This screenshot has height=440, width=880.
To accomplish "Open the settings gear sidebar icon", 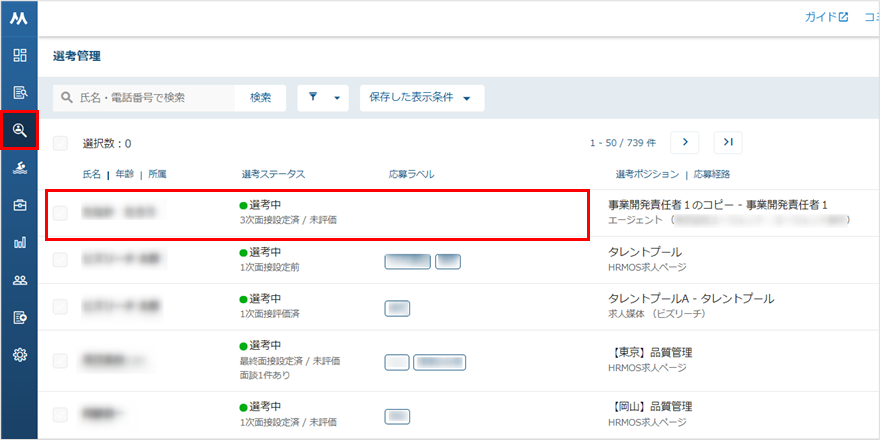I will tap(20, 355).
